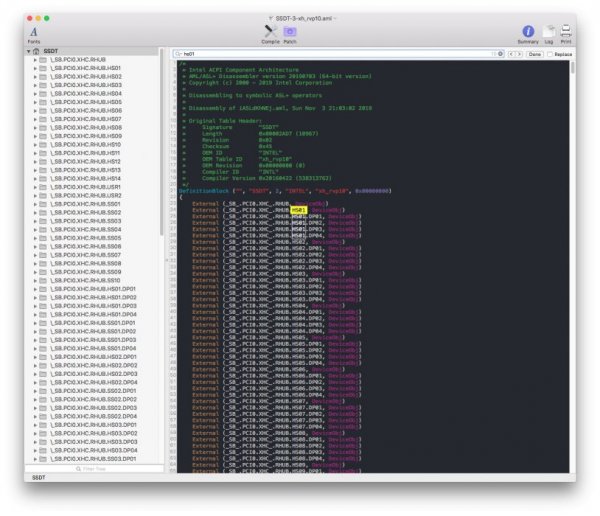Click Done to close find bar
This screenshot has width=600, height=516.
[x=535, y=53]
